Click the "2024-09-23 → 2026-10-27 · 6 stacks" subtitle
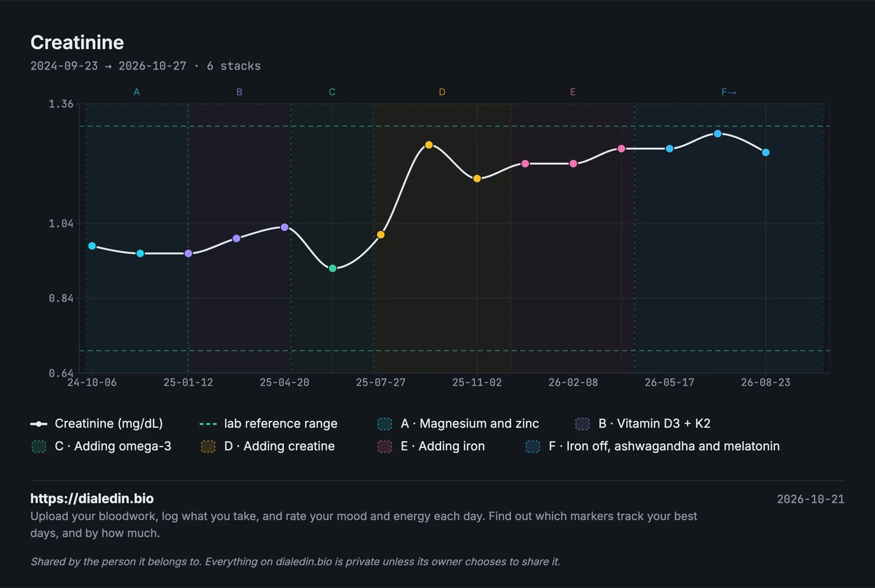The image size is (875, 588). (x=145, y=66)
